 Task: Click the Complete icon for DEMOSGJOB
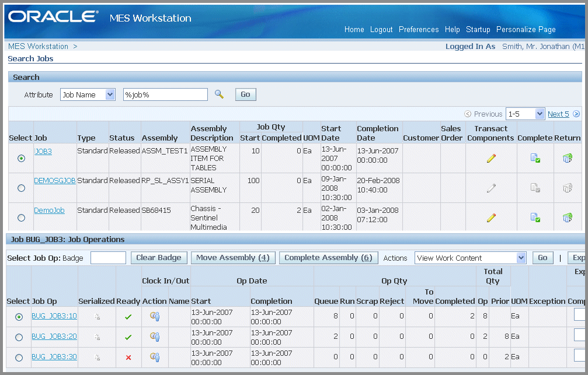535,188
